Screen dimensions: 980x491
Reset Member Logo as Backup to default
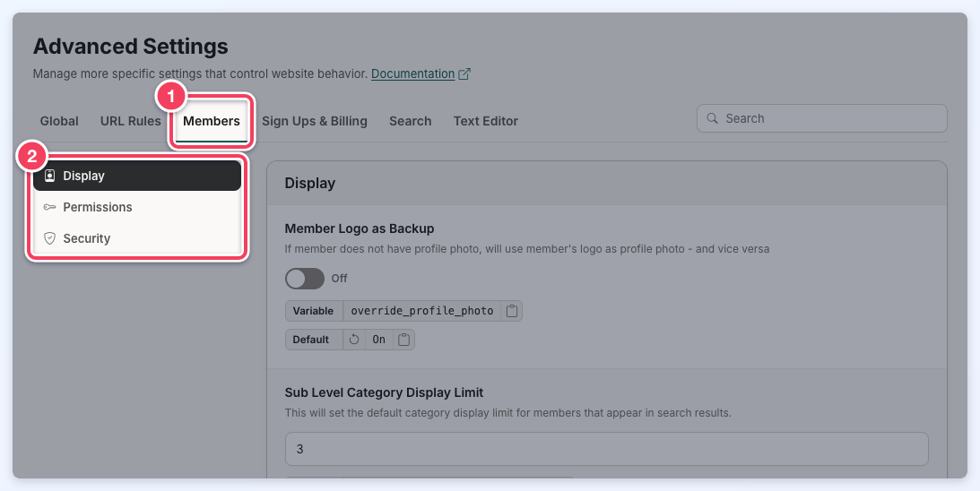(354, 340)
